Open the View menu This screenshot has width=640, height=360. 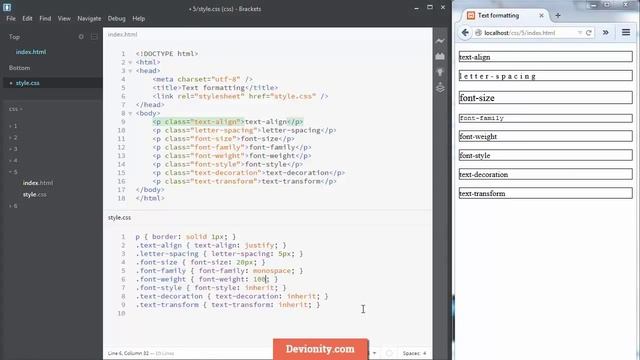(x=64, y=19)
